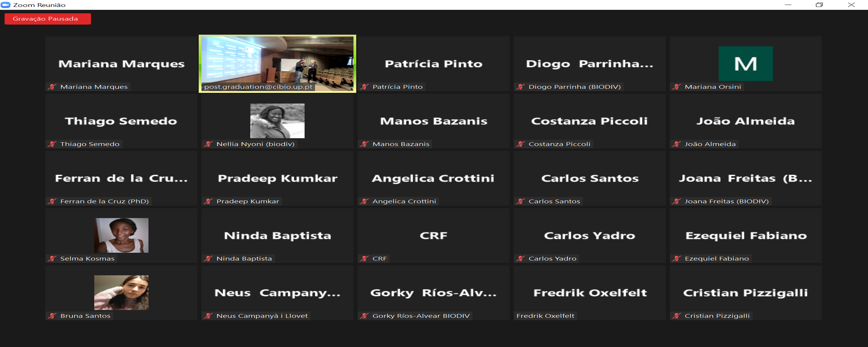Viewport: 868px width, 347px height.
Task: Click muted mic icon beside Ezequiel Fabiano label
Action: [x=676, y=259]
